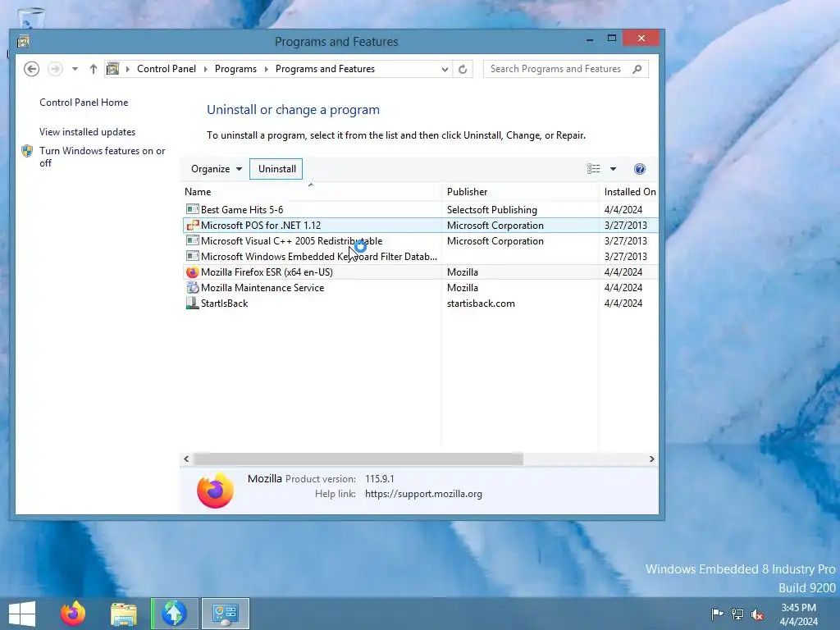Open Action Center flag tray icon
Viewport: 840px width, 630px height.
pyautogui.click(x=717, y=614)
